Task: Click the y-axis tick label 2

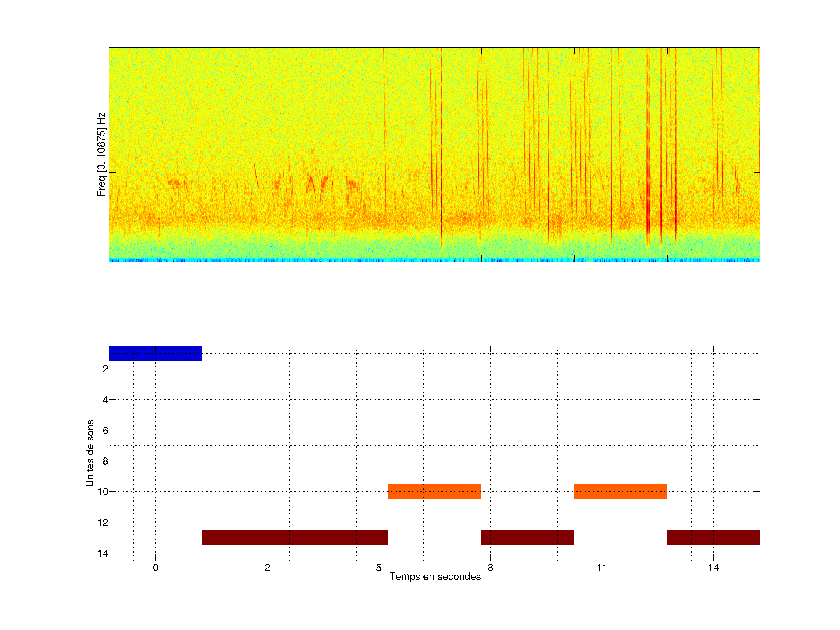Action: tap(105, 369)
